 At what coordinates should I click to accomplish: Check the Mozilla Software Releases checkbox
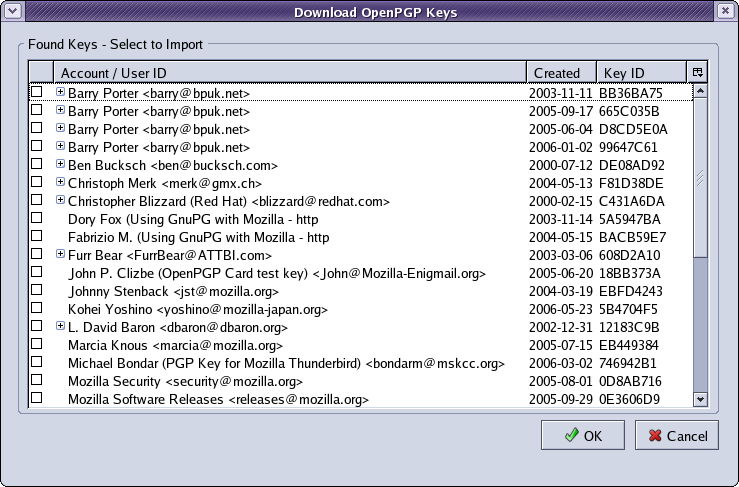36,398
